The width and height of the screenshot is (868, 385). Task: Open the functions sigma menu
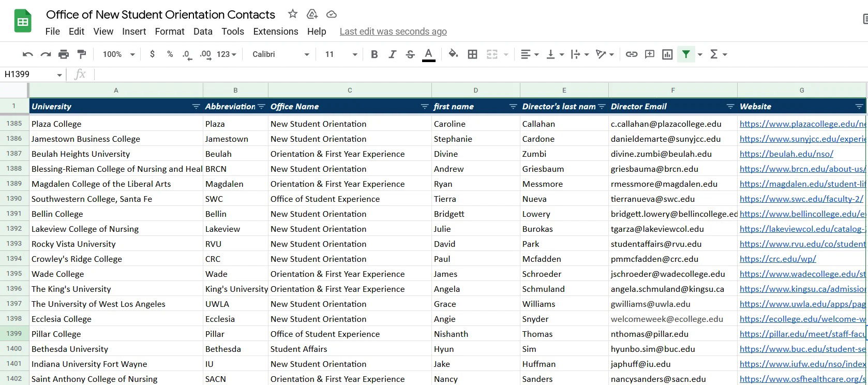(x=719, y=54)
